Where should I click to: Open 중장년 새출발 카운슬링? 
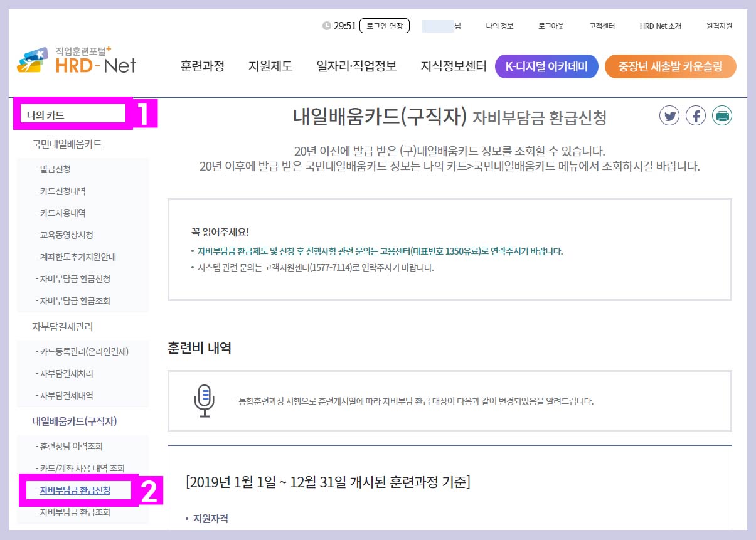670,66
